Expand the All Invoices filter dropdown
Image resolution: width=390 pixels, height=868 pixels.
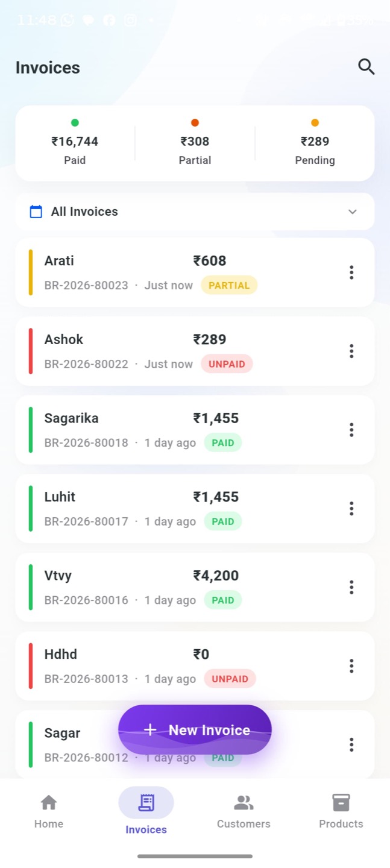(353, 212)
